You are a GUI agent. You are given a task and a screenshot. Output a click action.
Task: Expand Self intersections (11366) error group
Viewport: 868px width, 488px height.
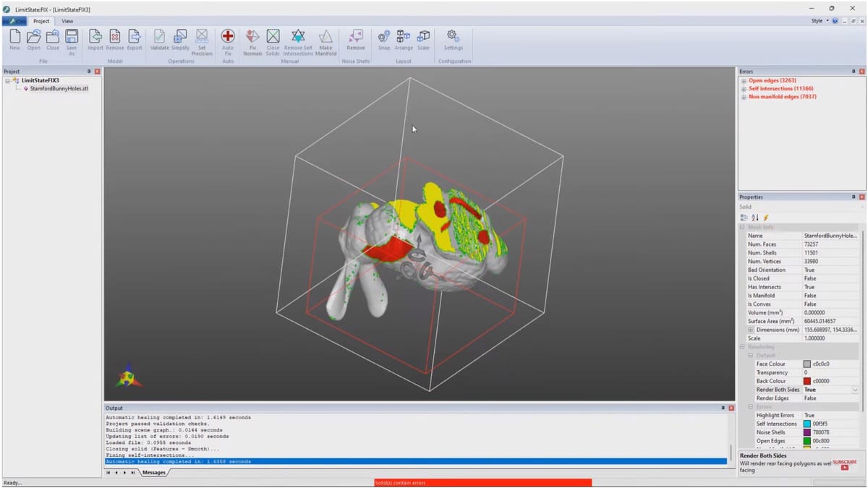[x=744, y=88]
